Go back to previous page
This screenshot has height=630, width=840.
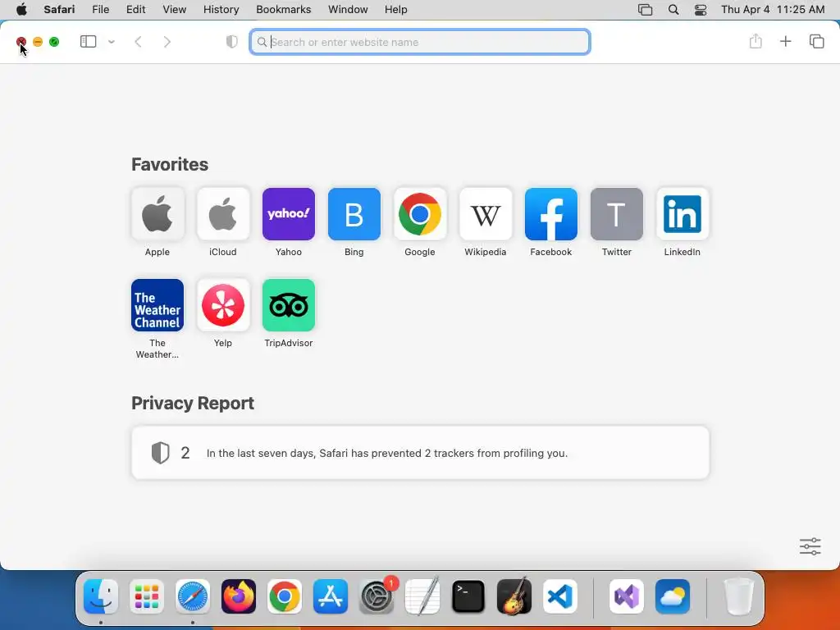tap(138, 42)
